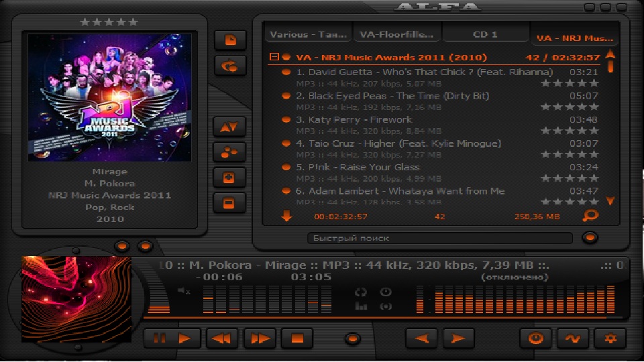The width and height of the screenshot is (644, 362).
Task: Click the 250,36 MB playlist size text
Action: [537, 217]
